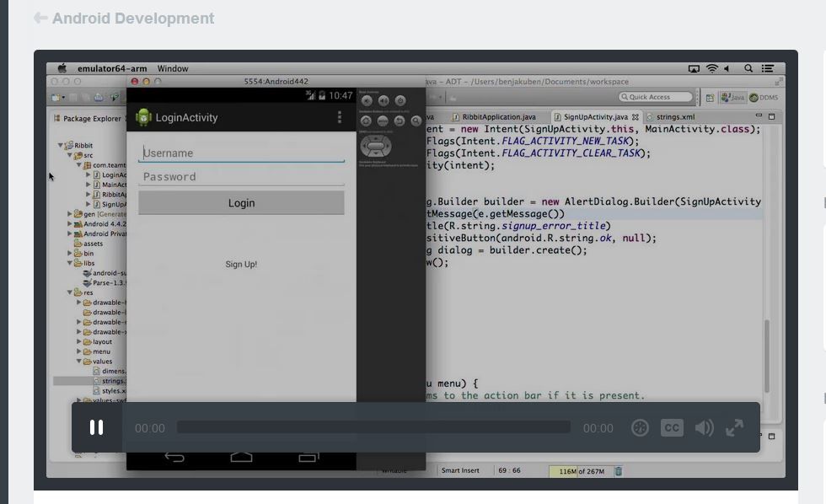The width and height of the screenshot is (826, 504).
Task: Open emulator overflow menu in LoginActivity bar
Action: point(340,117)
